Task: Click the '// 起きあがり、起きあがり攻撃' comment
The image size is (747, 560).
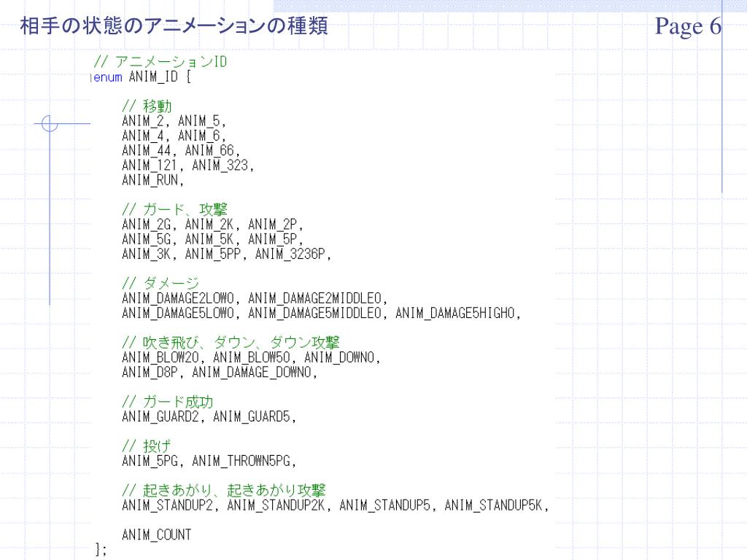Action: click(x=224, y=490)
